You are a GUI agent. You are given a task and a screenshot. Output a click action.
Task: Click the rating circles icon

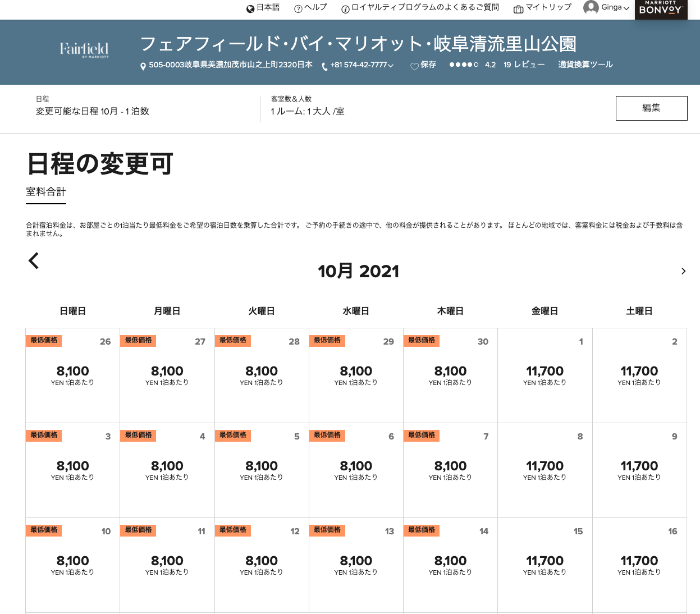pyautogui.click(x=464, y=65)
